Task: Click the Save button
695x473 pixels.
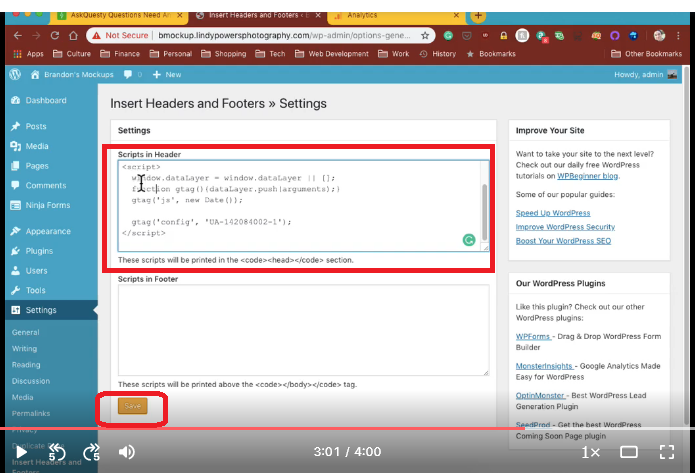Action: point(133,406)
